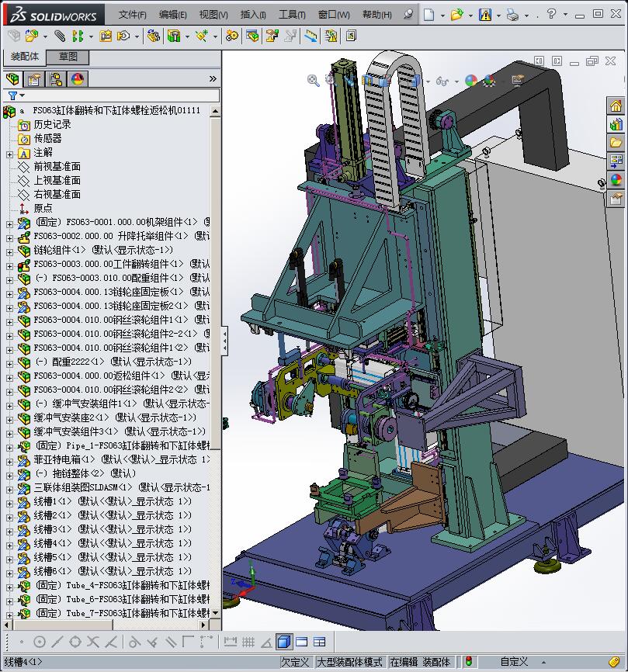Toggle the hide/show items glasses icon
Viewport: 628px width, 672px height.
click(442, 81)
